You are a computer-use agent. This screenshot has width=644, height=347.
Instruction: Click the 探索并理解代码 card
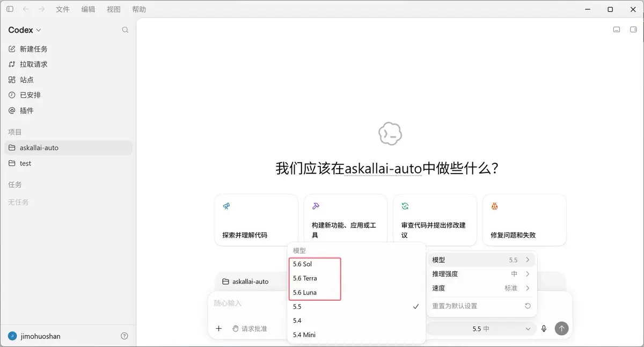coord(256,220)
